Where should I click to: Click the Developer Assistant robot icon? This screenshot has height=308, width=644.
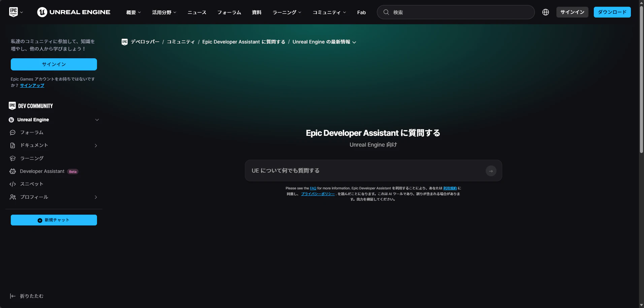click(x=13, y=171)
